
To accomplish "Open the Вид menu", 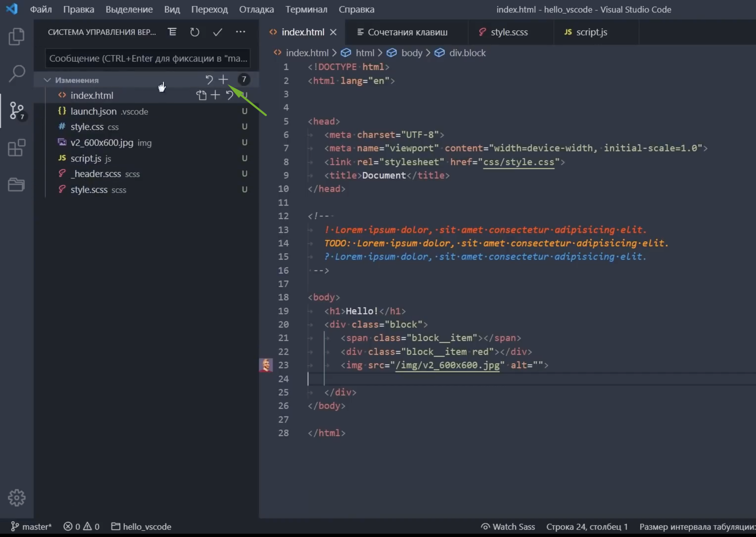I will click(172, 9).
